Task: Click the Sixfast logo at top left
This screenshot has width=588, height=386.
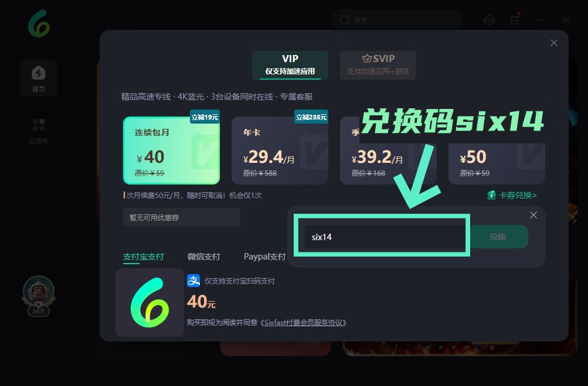Action: pos(39,23)
